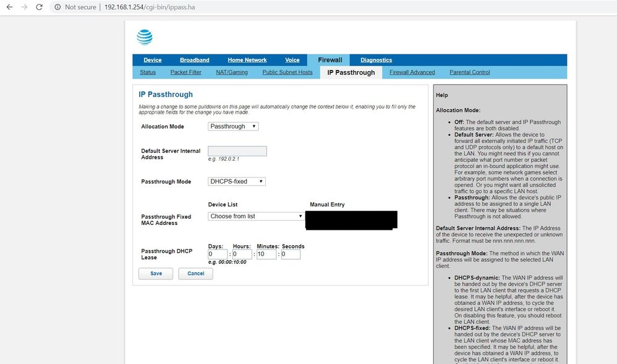Image resolution: width=617 pixels, height=364 pixels.
Task: Select the Diagnostics tab
Action: [376, 60]
